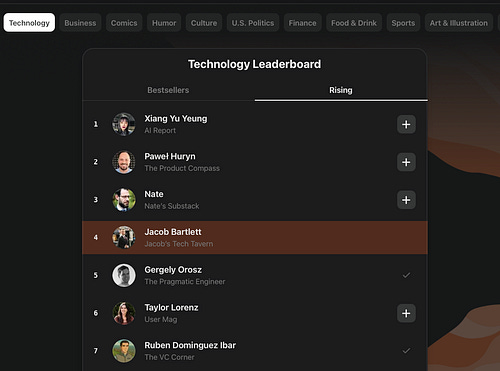Select the Jacob Bartlett name

point(173,232)
